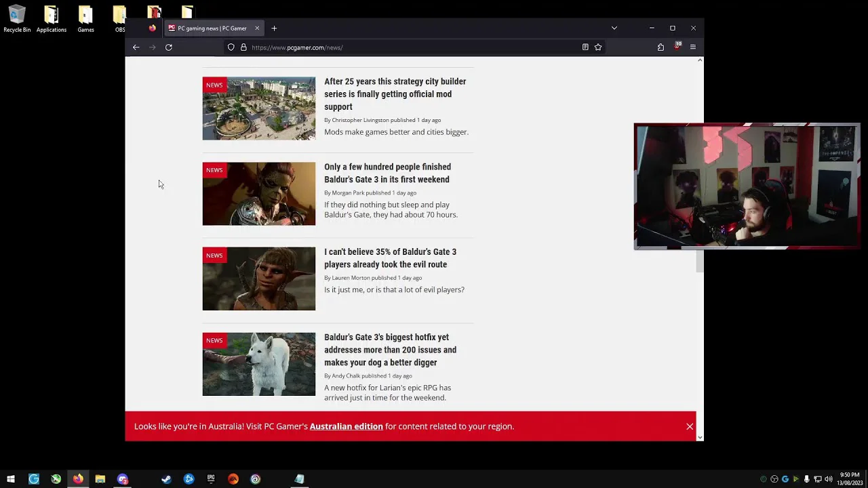Expand the list all tabs chevron

[x=614, y=28]
